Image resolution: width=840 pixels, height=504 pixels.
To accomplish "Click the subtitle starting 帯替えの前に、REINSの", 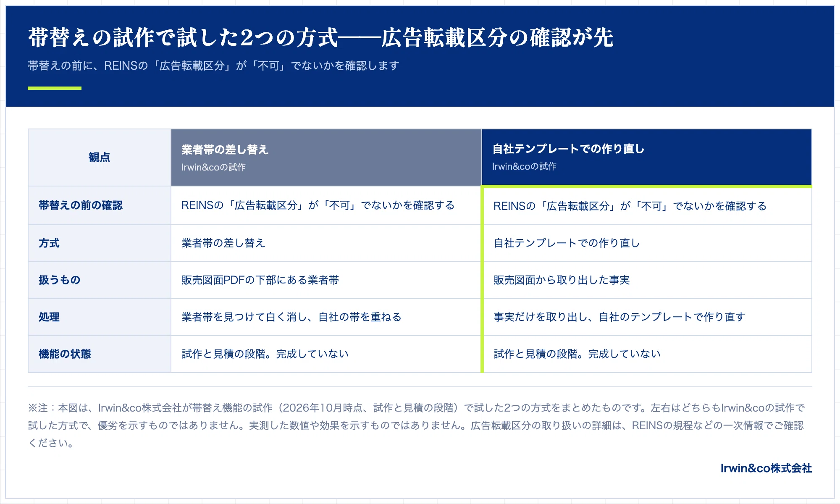I will coord(213,66).
